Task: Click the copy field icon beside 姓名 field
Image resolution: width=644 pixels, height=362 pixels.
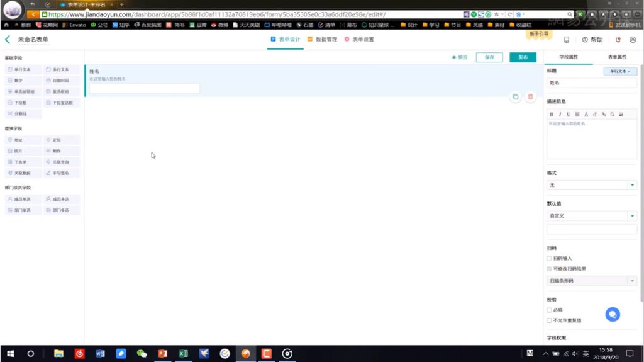Action: pyautogui.click(x=515, y=97)
